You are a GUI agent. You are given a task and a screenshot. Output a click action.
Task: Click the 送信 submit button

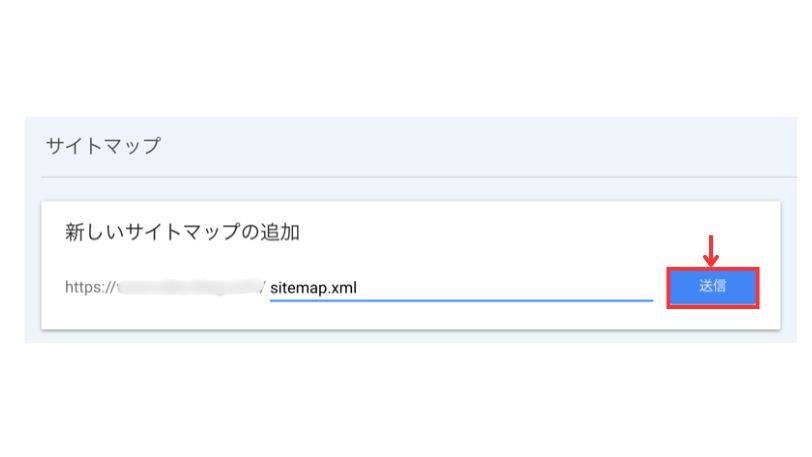[x=712, y=287]
